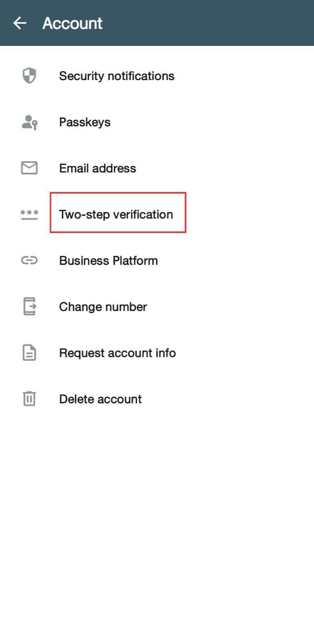Viewport: 314px width, 644px height.
Task: Tap the Delete account label
Action: [100, 399]
